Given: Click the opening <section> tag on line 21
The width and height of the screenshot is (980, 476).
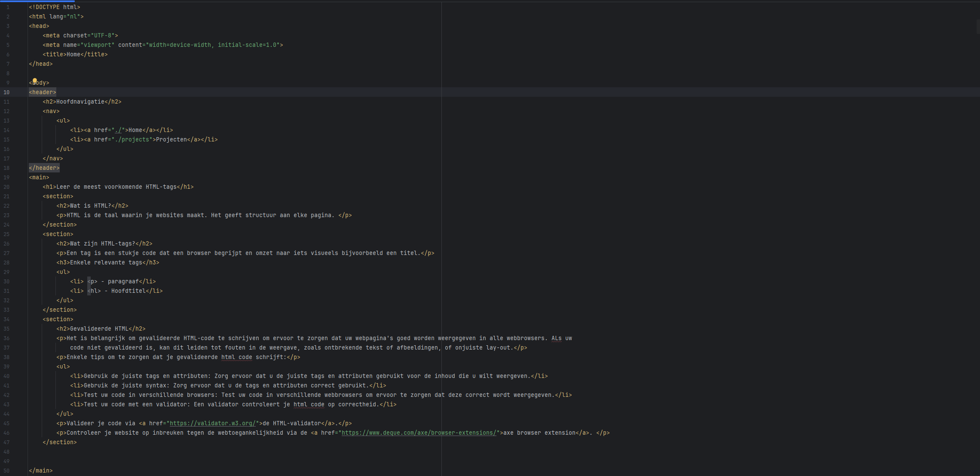Looking at the screenshot, I should [58, 197].
